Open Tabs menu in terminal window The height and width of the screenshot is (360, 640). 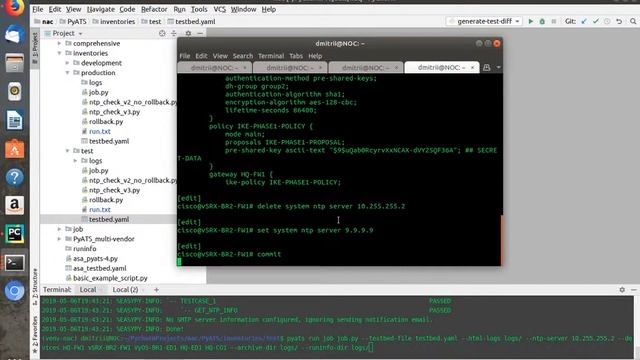296,56
